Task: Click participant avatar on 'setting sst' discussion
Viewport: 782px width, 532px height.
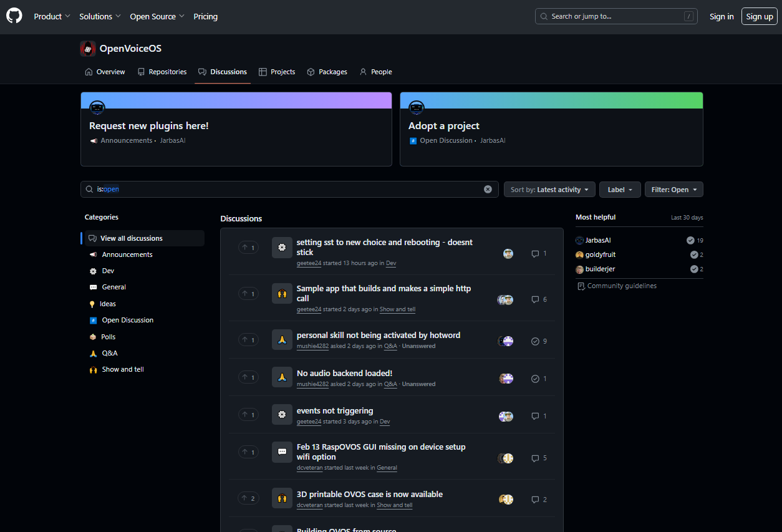Action: point(508,254)
